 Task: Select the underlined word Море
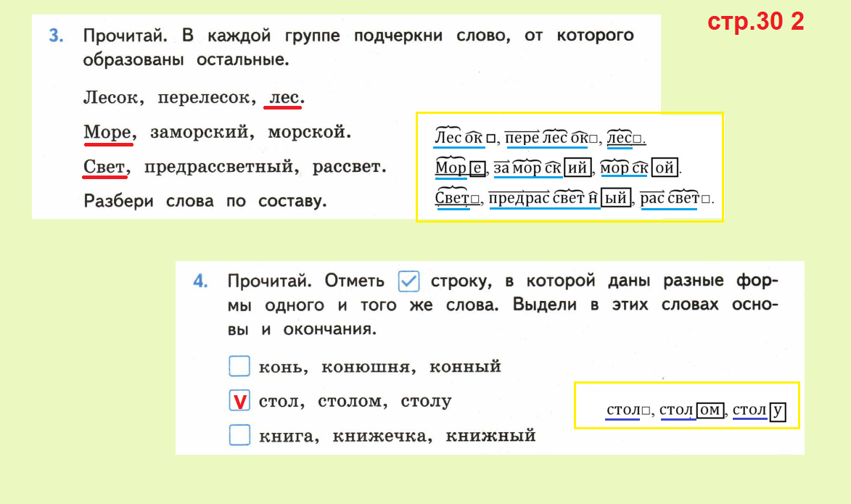tap(107, 132)
